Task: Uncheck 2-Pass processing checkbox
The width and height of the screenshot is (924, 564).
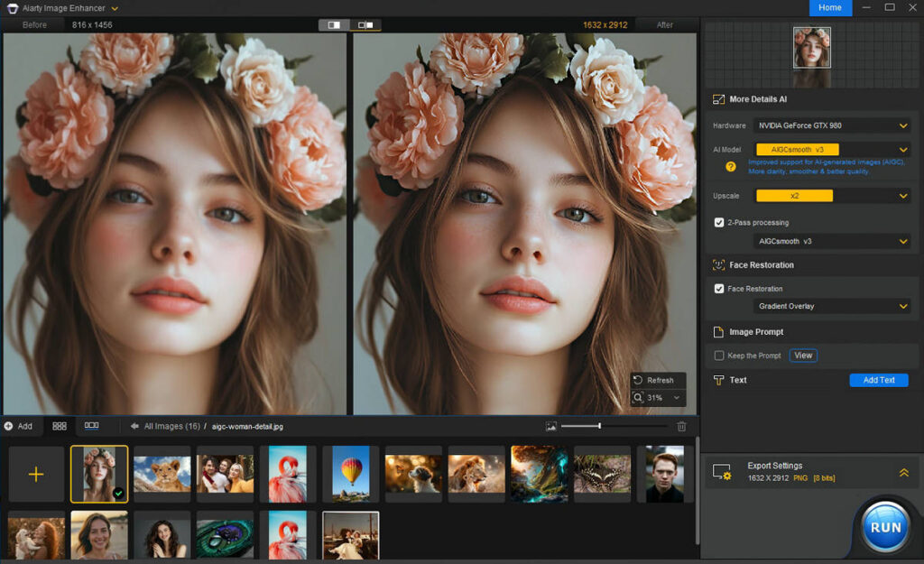Action: pyautogui.click(x=719, y=222)
